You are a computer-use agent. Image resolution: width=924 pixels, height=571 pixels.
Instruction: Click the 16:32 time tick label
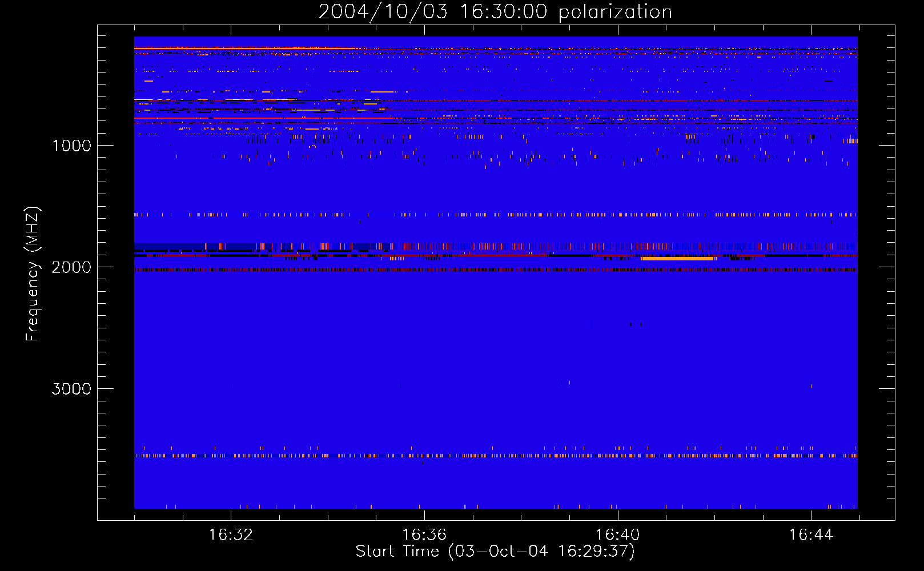(231, 535)
